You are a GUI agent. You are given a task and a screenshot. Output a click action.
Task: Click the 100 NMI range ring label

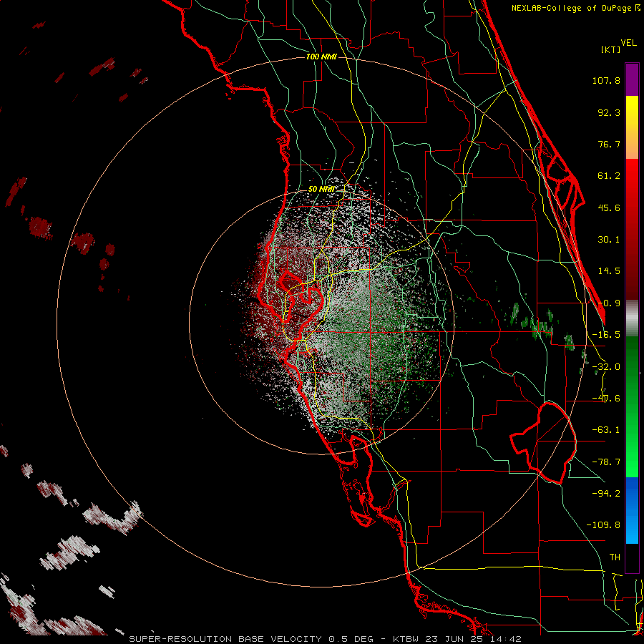(321, 57)
